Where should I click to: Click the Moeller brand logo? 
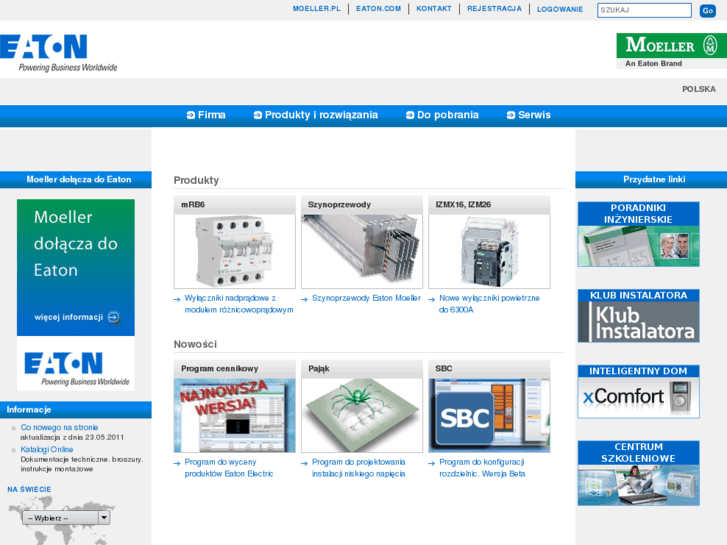(671, 51)
